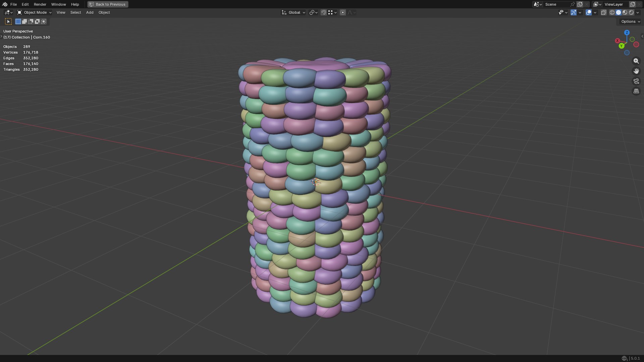This screenshot has width=644, height=362.
Task: Open the transform pivot point dropdown
Action: [313, 12]
